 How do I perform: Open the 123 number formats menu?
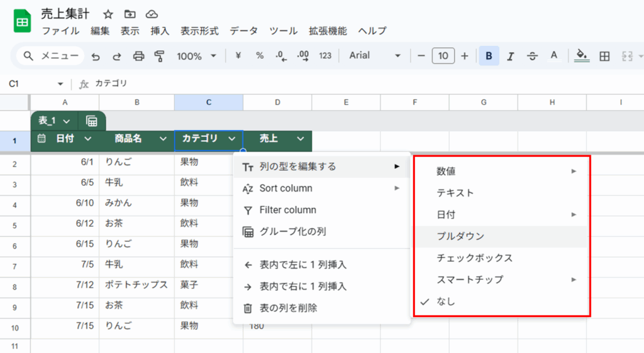pos(325,56)
